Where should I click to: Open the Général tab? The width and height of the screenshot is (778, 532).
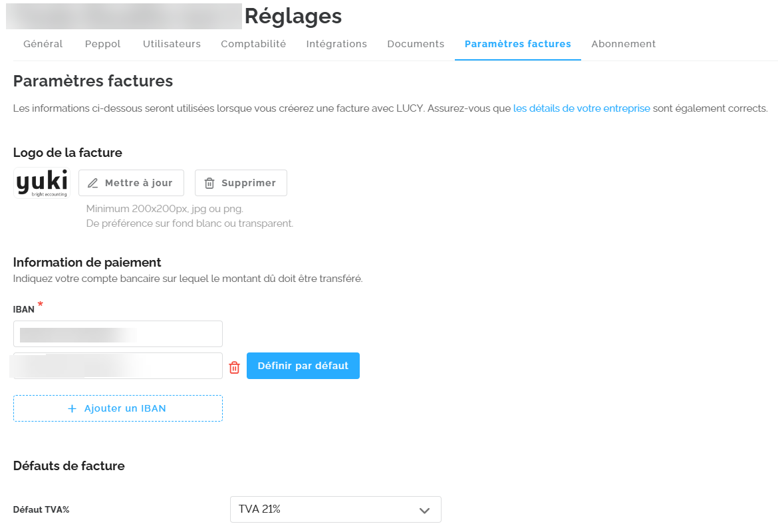(x=43, y=44)
